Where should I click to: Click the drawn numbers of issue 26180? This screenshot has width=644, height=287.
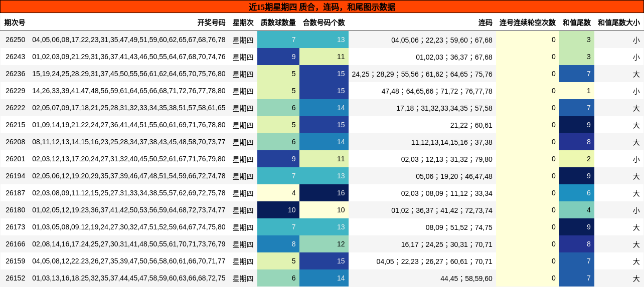[129, 210]
